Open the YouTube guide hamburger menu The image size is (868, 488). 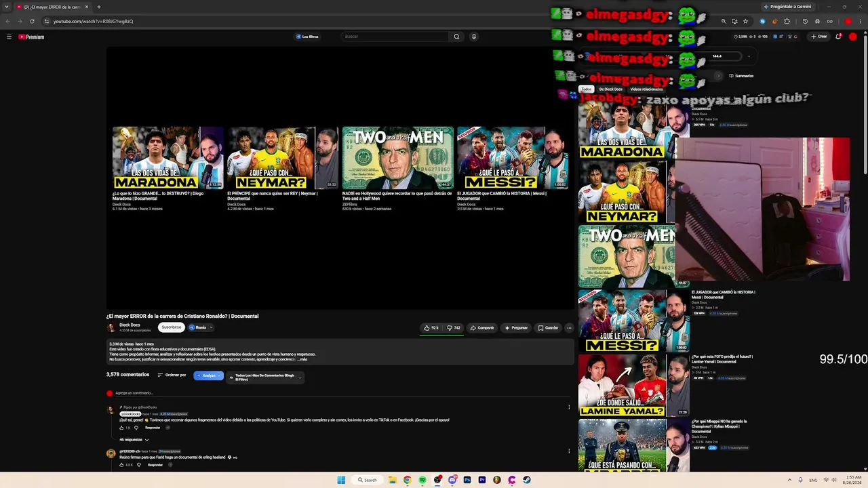[x=9, y=37]
